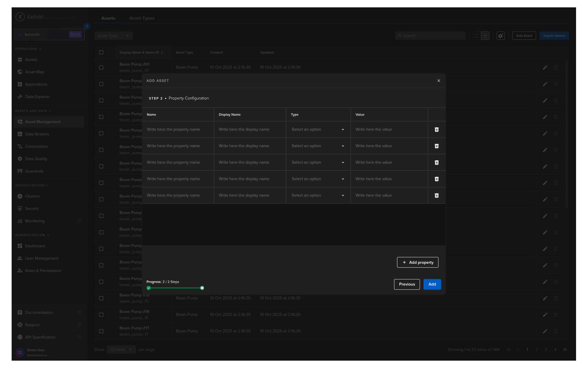Check the Beam Pump #17 row checkbox

pyautogui.click(x=101, y=331)
